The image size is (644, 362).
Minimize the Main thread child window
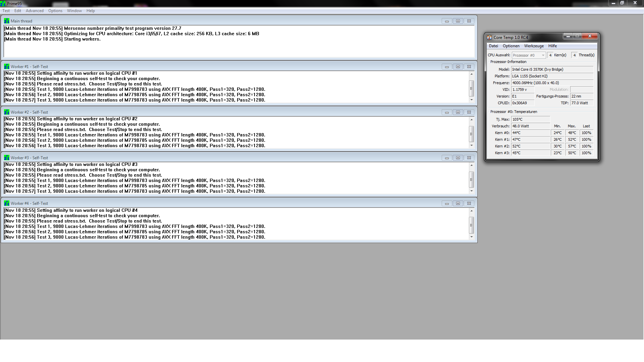coord(446,21)
